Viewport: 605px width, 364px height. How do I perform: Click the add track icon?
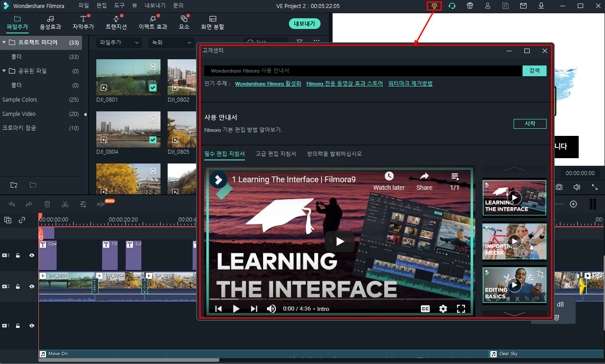click(8, 220)
